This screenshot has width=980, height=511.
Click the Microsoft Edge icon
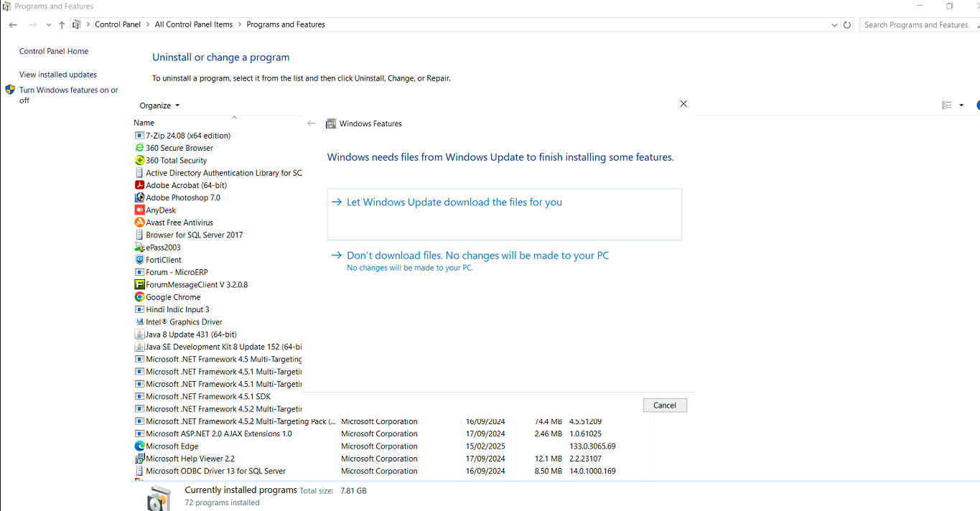pyautogui.click(x=139, y=446)
